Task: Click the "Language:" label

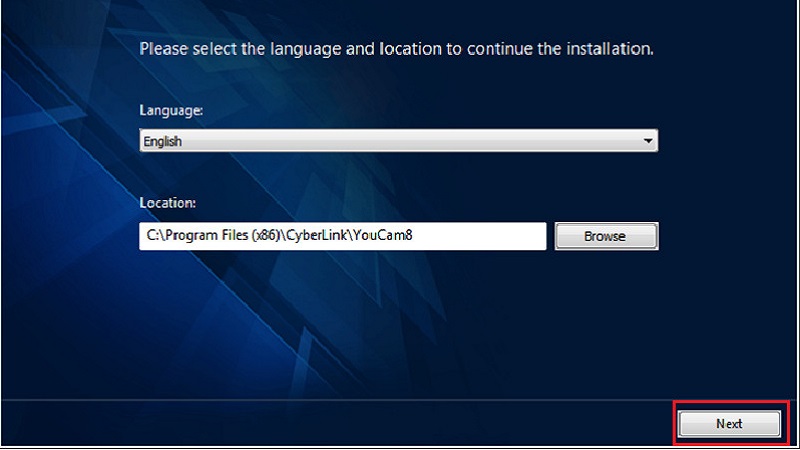Action: [171, 110]
